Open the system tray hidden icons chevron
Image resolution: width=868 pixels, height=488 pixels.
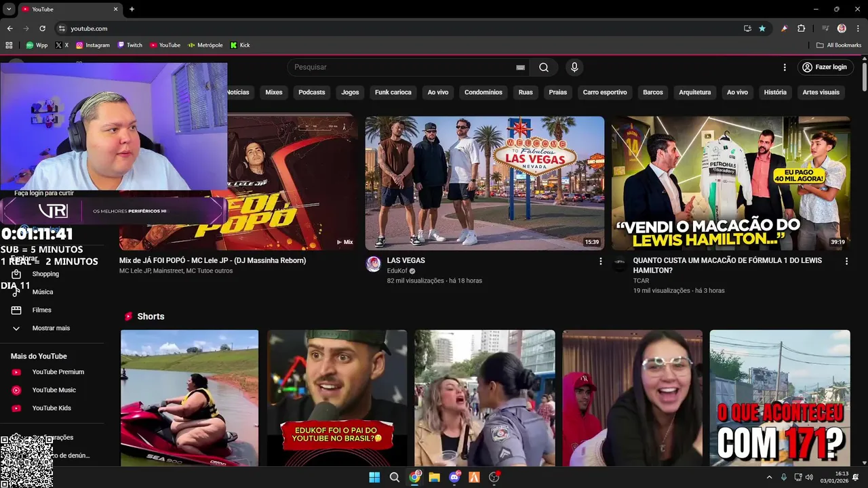point(769,477)
